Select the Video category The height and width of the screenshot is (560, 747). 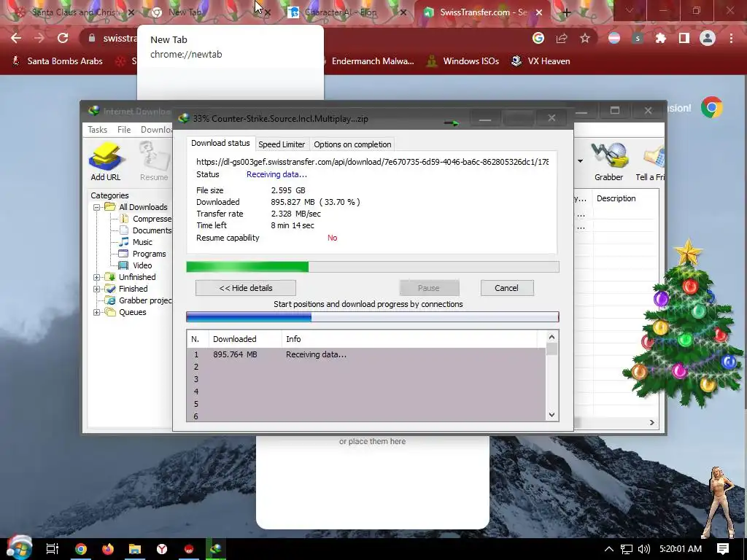pyautogui.click(x=136, y=265)
